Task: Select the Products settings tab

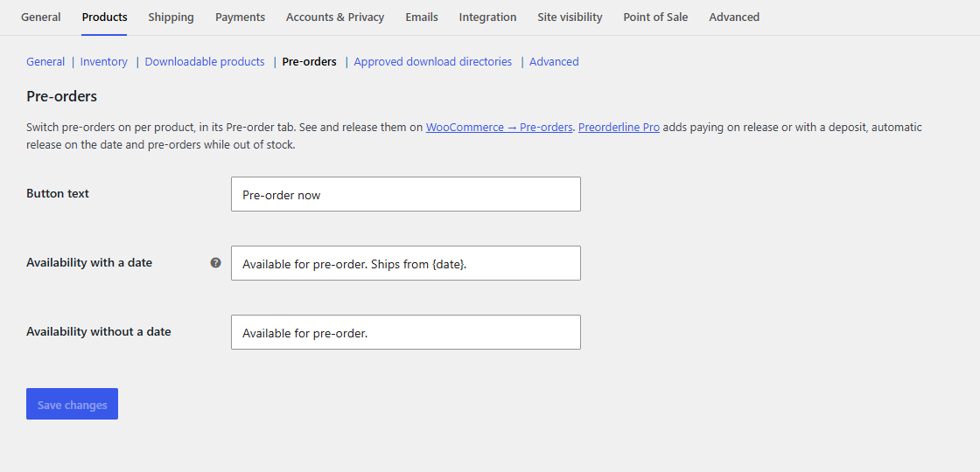Action: pos(104,17)
